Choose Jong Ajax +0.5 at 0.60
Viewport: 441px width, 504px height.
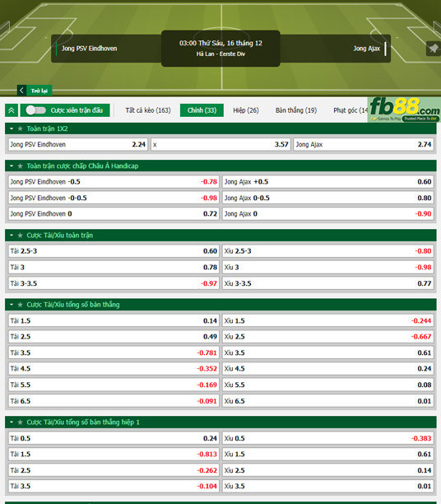(328, 182)
